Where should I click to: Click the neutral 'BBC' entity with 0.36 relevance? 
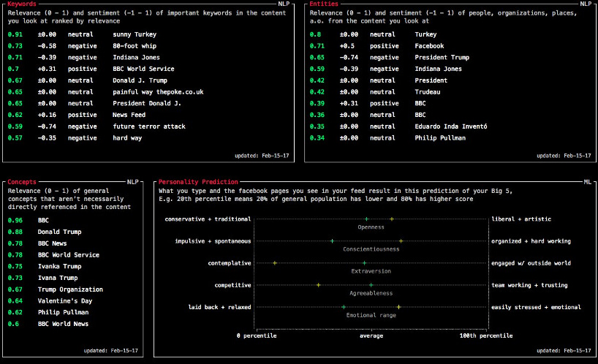pyautogui.click(x=420, y=115)
